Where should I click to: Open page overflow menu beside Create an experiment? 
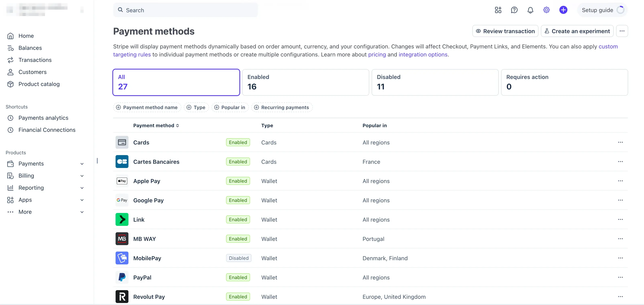point(622,31)
